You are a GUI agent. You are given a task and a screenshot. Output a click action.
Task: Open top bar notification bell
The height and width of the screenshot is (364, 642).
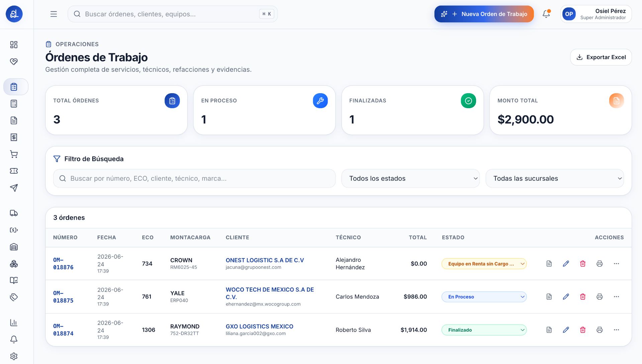pos(546,14)
